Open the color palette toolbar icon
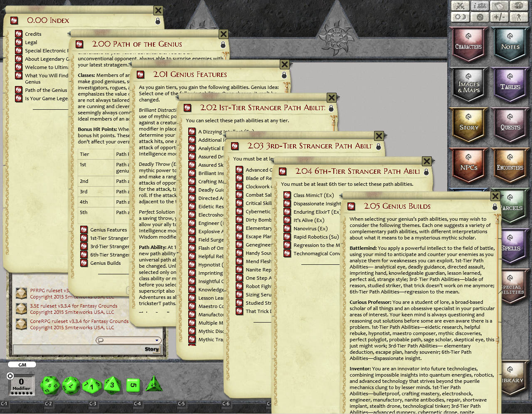 point(519,6)
